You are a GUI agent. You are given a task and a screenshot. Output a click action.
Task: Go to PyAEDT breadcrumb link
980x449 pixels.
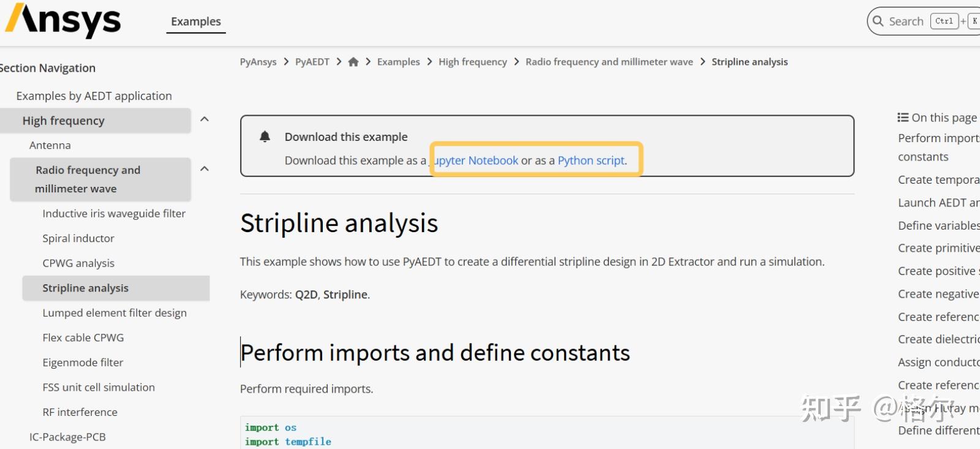312,62
